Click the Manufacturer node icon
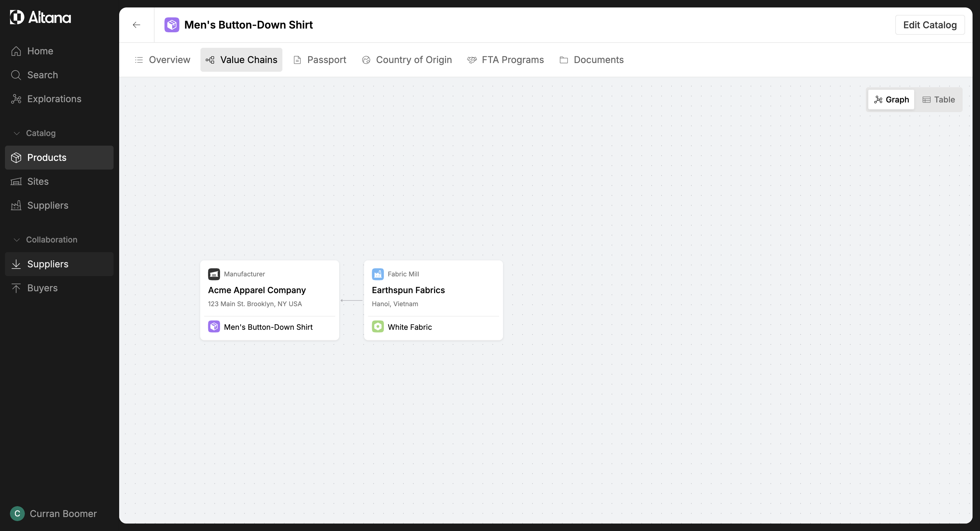The image size is (980, 531). (214, 274)
